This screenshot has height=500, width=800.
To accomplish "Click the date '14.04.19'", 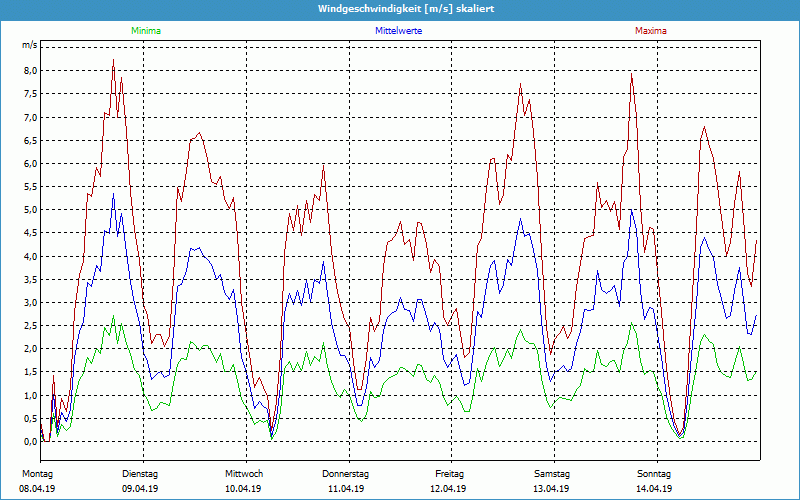I will (654, 489).
